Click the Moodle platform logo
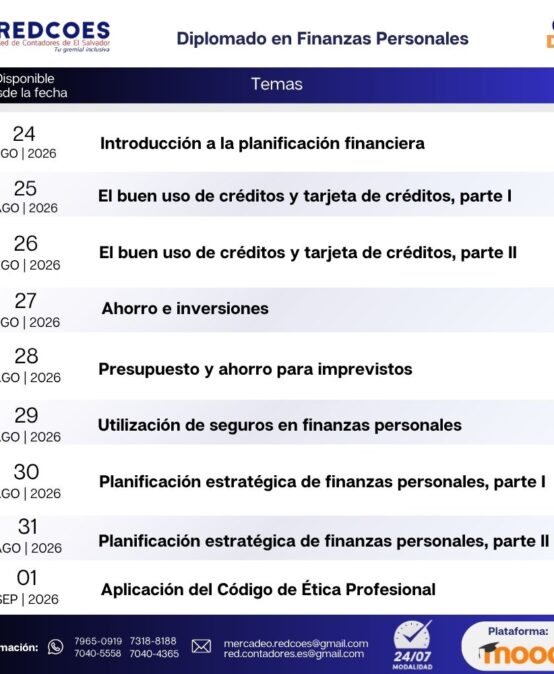The height and width of the screenshot is (674, 554). [x=516, y=654]
